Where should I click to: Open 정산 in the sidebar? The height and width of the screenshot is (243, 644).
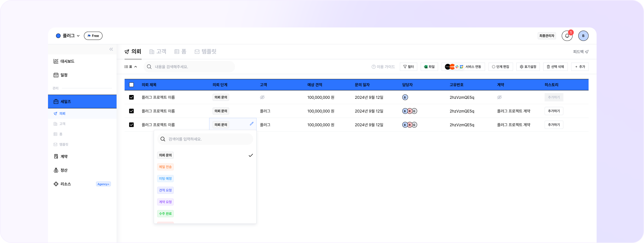pos(64,170)
